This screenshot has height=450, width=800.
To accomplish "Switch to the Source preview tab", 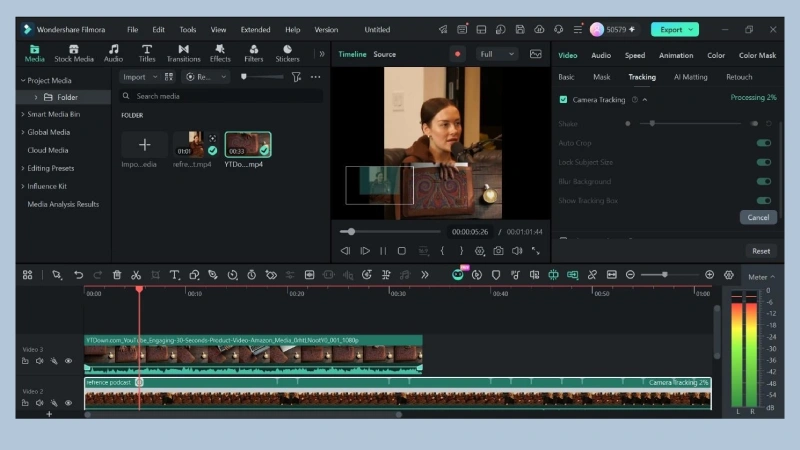I will pos(384,54).
